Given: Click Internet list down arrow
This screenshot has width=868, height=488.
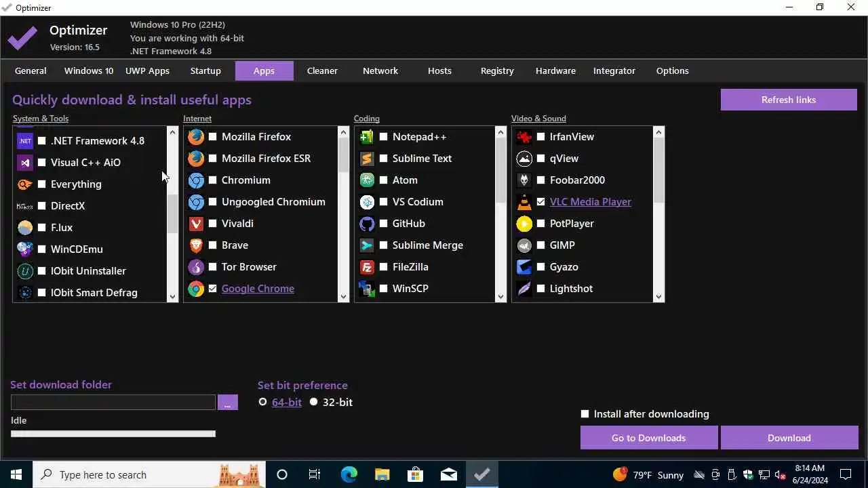Looking at the screenshot, I should click(x=343, y=296).
